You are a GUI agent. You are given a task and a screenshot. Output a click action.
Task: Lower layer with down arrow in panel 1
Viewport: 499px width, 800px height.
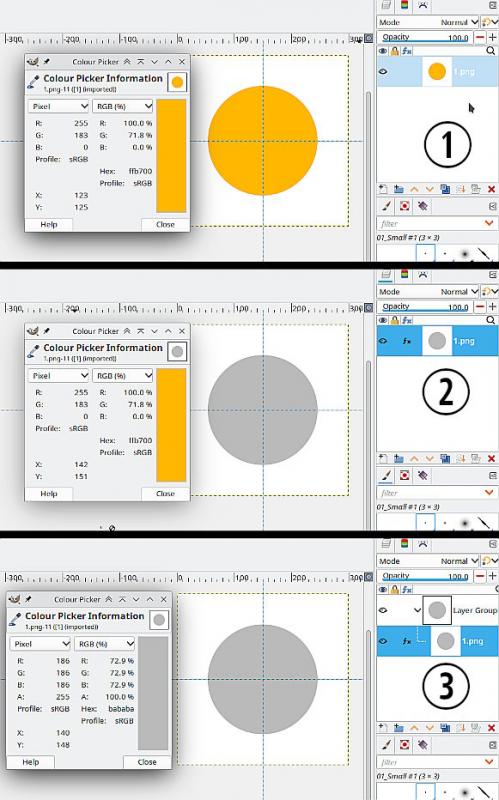pyautogui.click(x=429, y=189)
